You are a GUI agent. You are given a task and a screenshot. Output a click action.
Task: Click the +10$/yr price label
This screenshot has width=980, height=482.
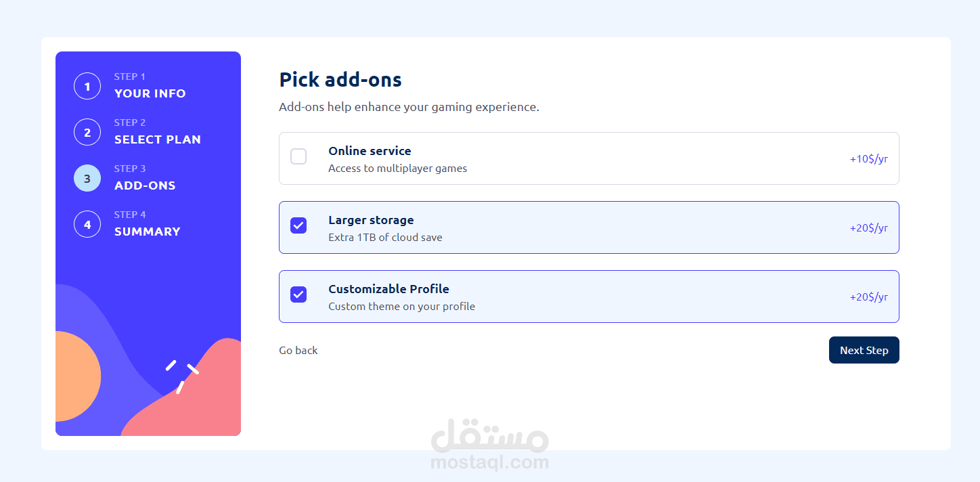coord(868,159)
